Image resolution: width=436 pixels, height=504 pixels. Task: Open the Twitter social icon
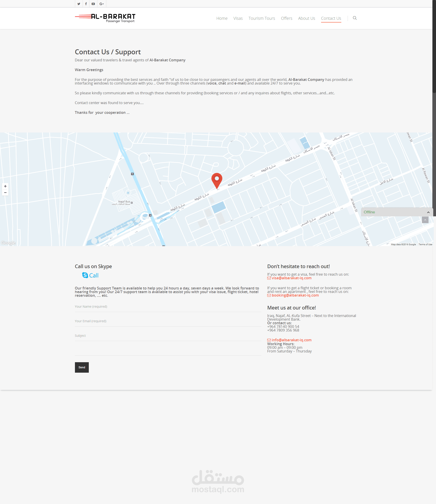79,4
